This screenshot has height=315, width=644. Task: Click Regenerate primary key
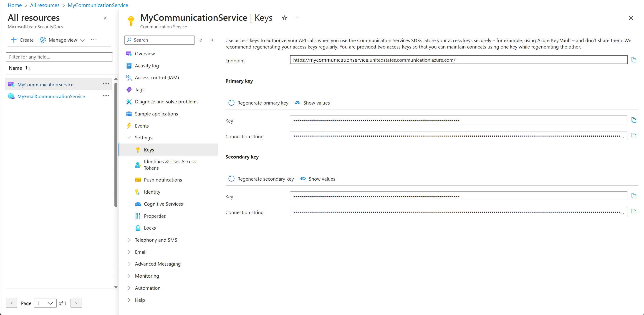[x=258, y=103]
